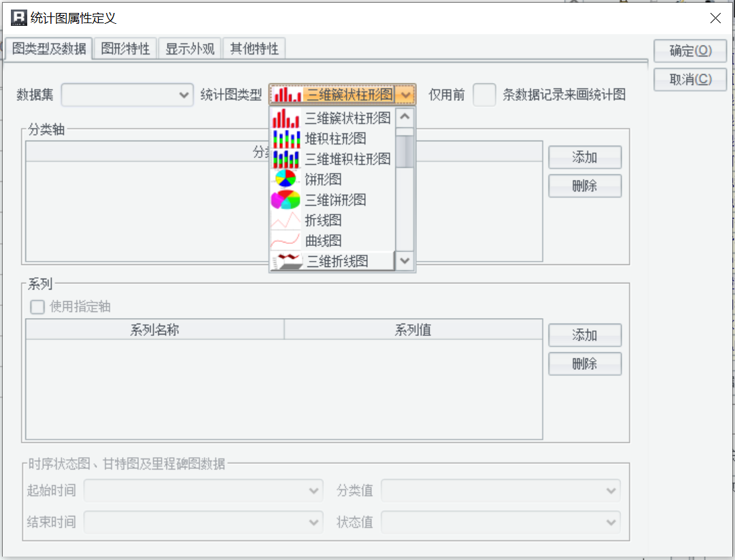This screenshot has height=560, width=735.
Task: Select 三维折线图 chart type
Action: [332, 261]
